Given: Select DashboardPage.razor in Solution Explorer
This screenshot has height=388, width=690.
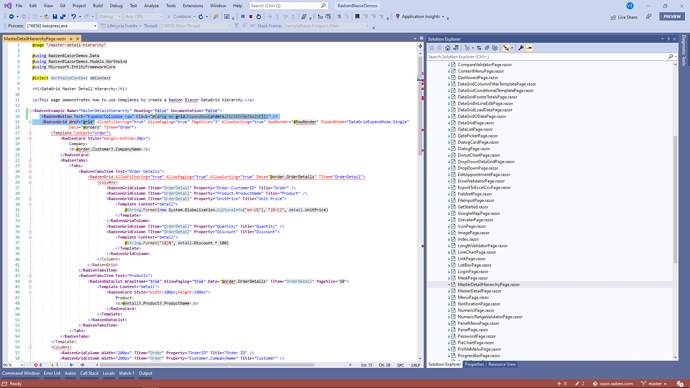Looking at the screenshot, I should point(477,77).
